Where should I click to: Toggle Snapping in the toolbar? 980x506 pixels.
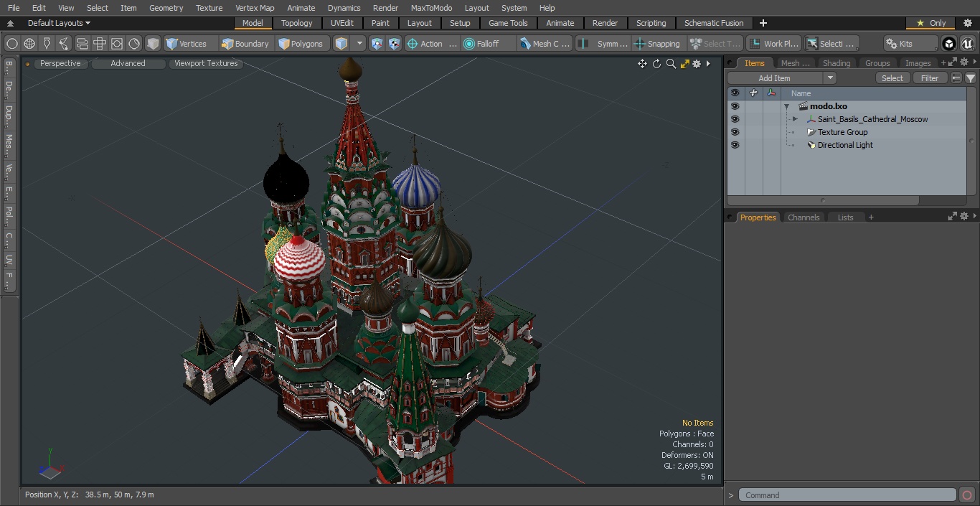(658, 44)
